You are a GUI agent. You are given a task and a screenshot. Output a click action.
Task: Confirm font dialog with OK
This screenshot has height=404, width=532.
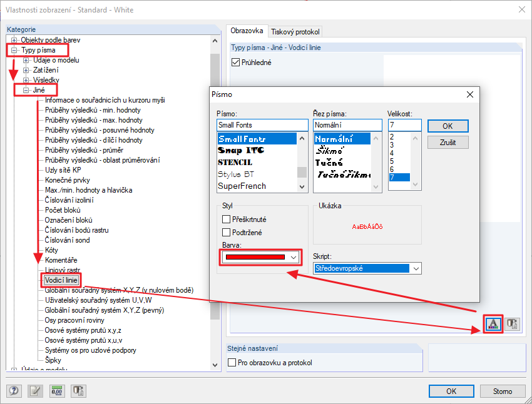[x=448, y=126]
